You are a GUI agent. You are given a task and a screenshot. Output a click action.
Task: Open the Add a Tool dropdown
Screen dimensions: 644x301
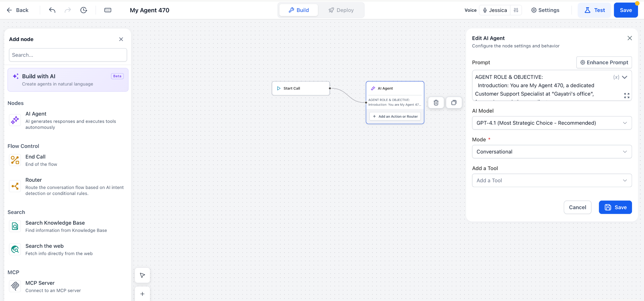pos(552,180)
